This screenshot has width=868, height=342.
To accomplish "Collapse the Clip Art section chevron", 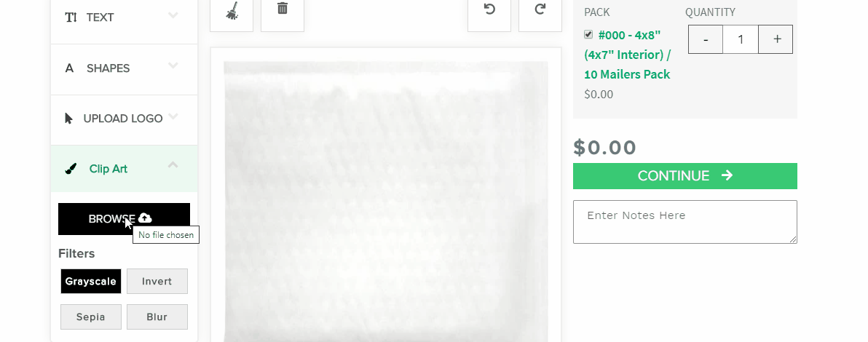I will pos(173,164).
